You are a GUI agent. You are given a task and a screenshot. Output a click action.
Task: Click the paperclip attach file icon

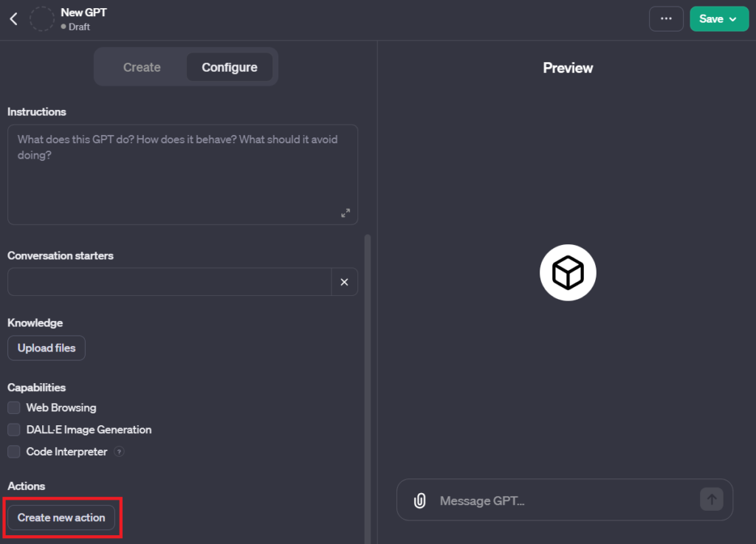[x=419, y=500]
